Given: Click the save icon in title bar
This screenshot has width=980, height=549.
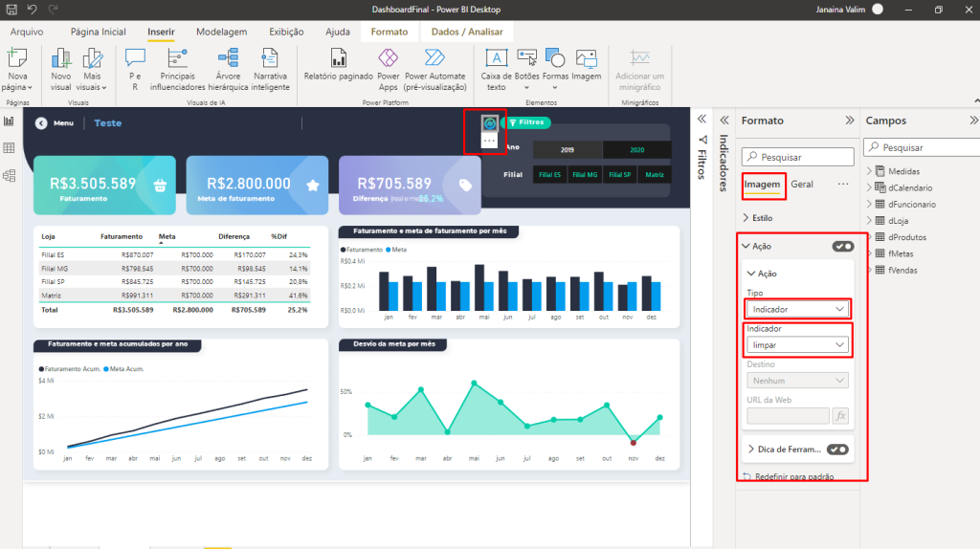Looking at the screenshot, I should [x=11, y=9].
